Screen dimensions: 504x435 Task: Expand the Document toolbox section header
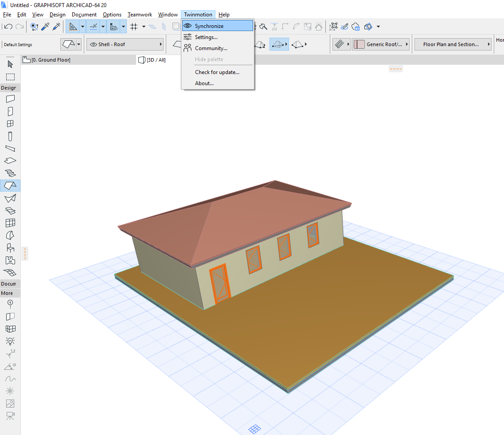10,284
